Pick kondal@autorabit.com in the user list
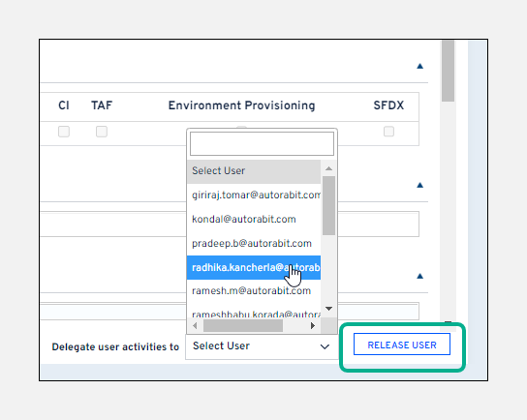 [254, 220]
